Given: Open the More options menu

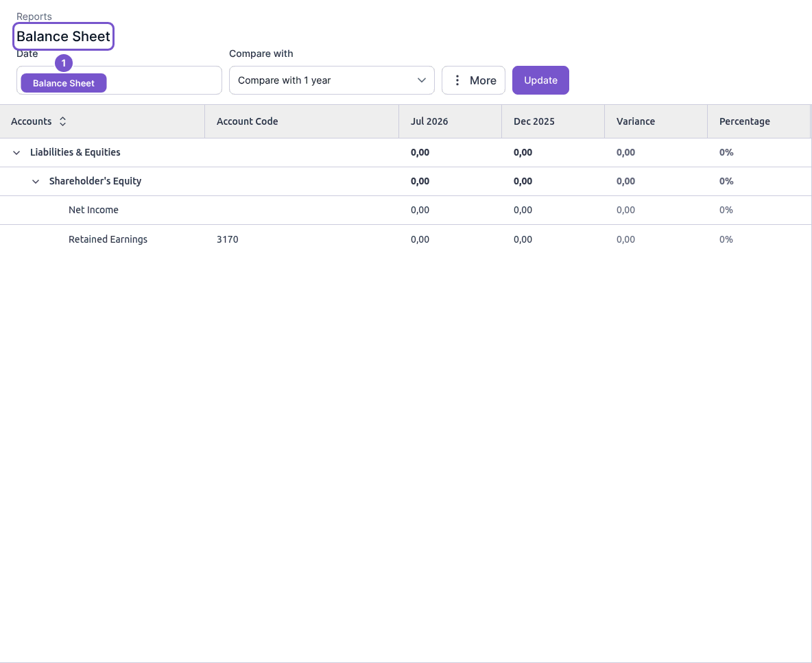Looking at the screenshot, I should tap(473, 80).
